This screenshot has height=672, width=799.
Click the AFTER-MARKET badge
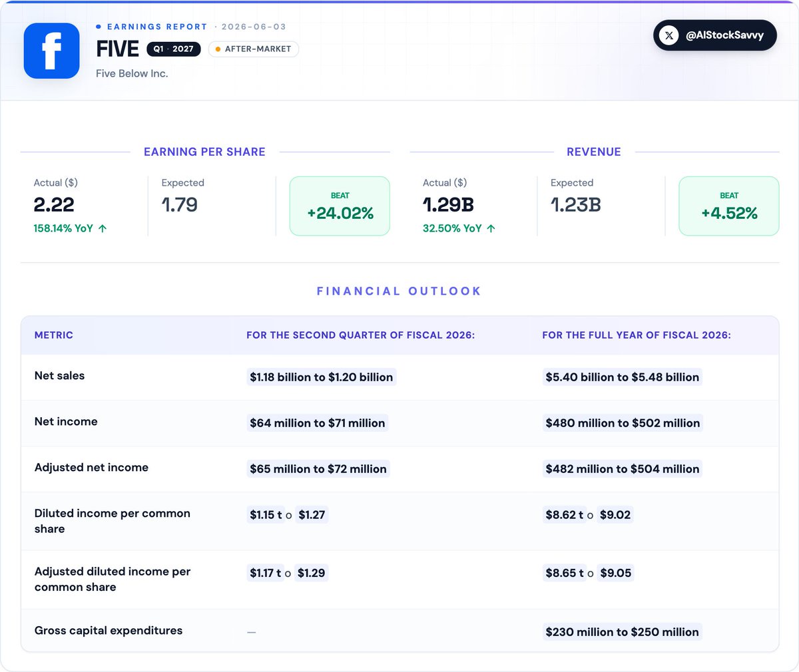point(254,49)
